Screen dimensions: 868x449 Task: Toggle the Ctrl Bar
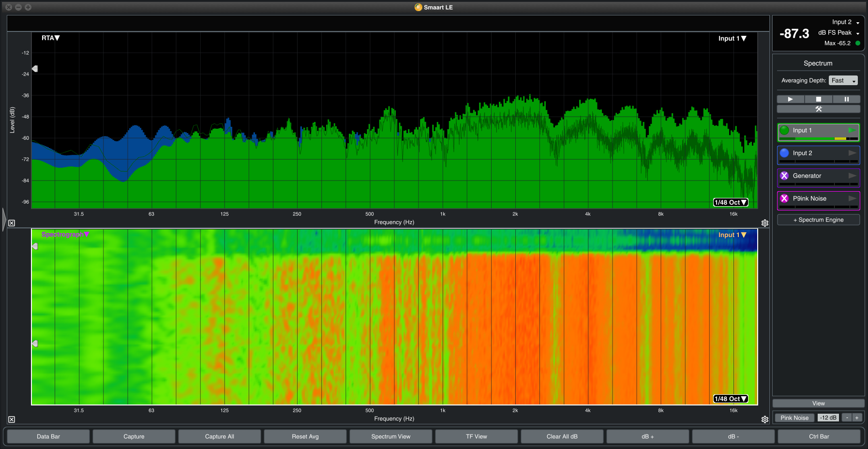[x=819, y=436]
